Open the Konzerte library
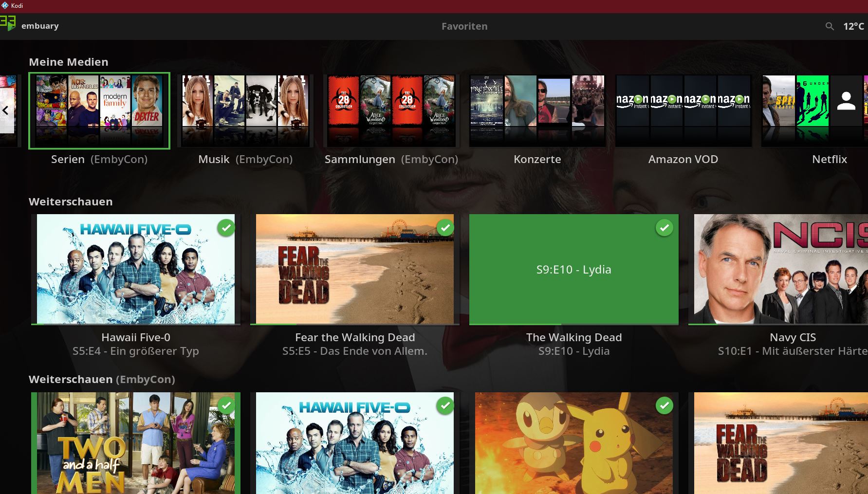Screen dimensions: 868x494 pos(537,110)
